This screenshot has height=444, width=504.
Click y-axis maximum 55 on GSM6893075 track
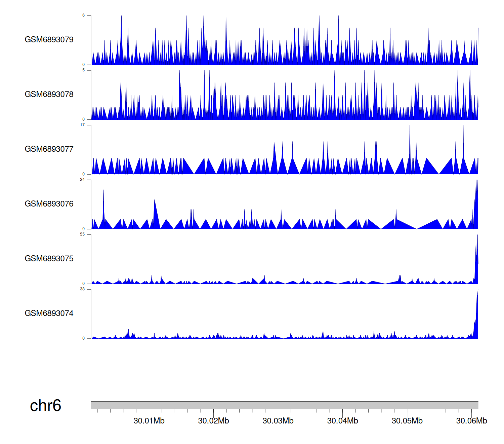[x=82, y=234]
